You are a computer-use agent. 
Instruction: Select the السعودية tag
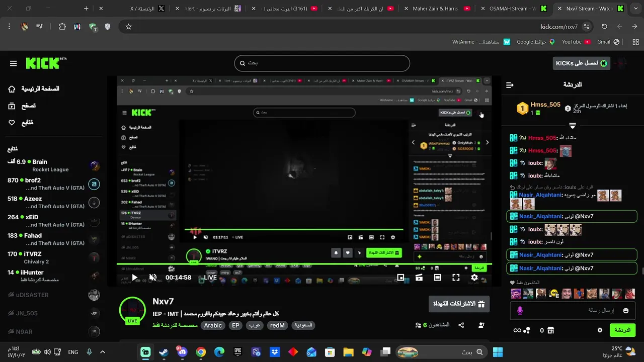click(x=303, y=325)
